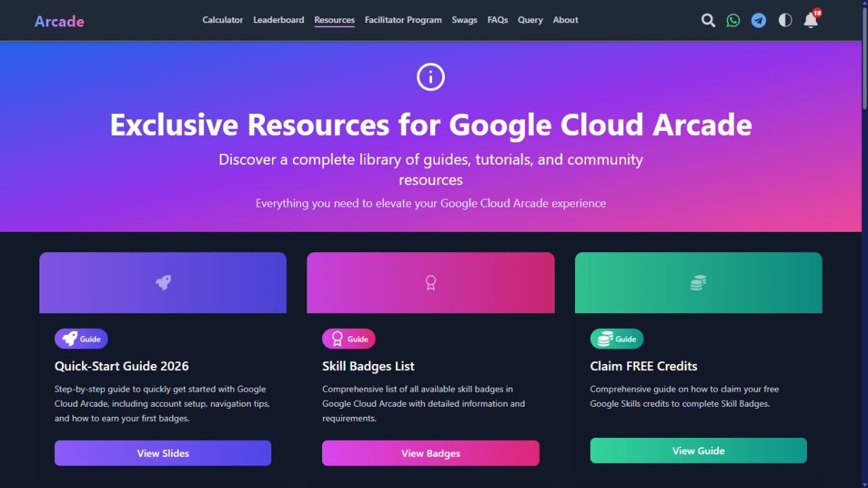This screenshot has width=868, height=488.
Task: Click the View Badges button
Action: click(431, 453)
